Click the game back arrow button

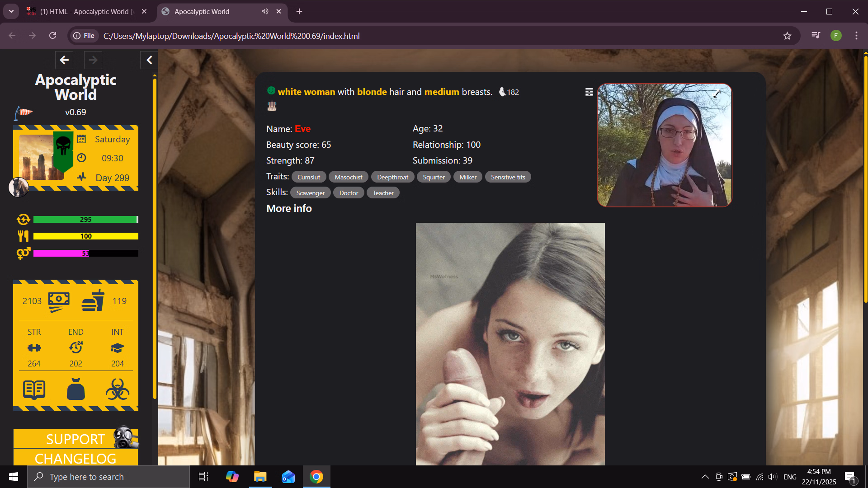pyautogui.click(x=64, y=60)
